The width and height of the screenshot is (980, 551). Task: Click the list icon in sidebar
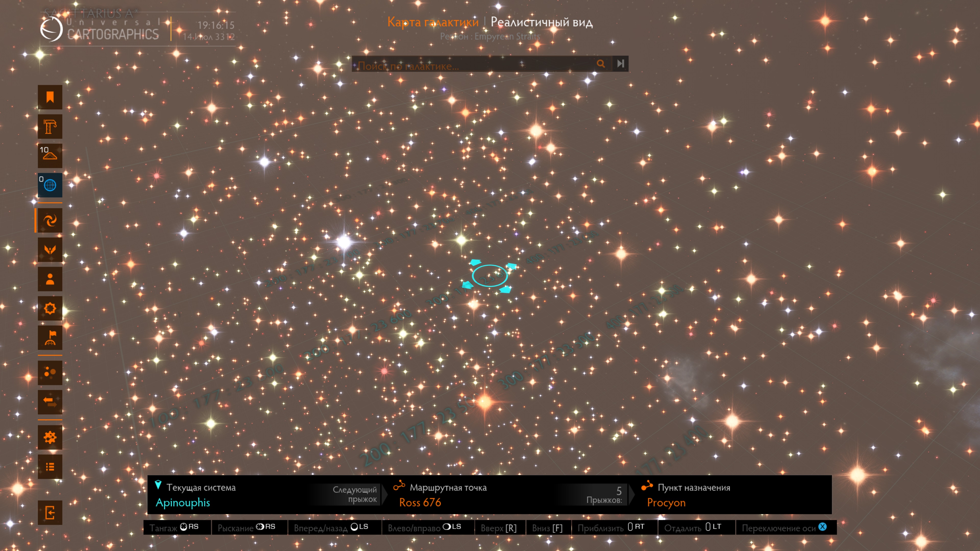pos(50,467)
